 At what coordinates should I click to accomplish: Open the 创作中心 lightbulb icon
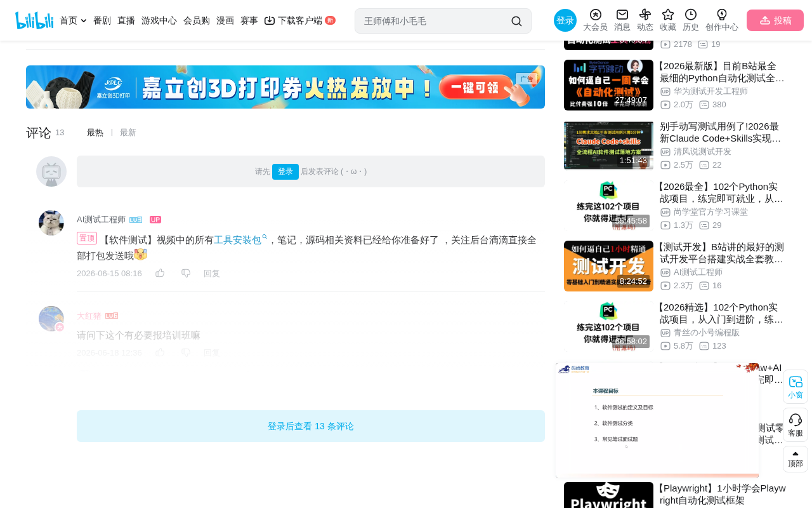tap(722, 15)
